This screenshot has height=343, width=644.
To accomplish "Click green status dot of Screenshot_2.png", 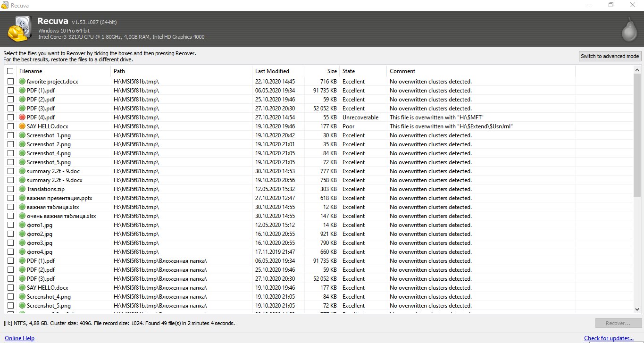I will click(x=22, y=144).
